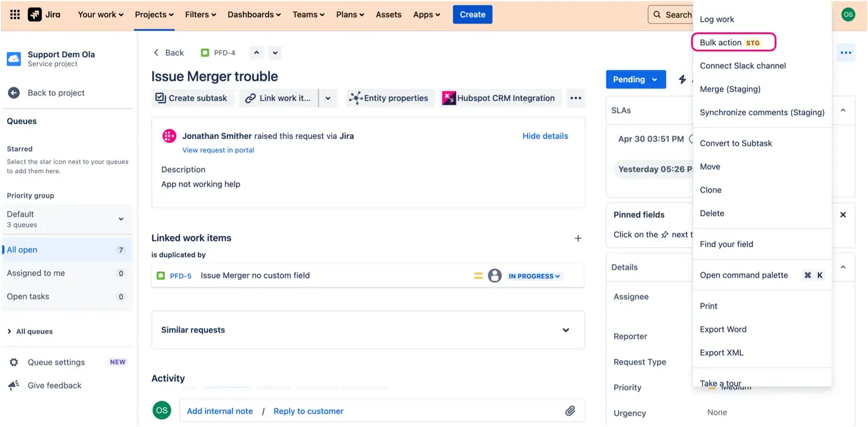Expand the Default priority group
Viewport: 868px width, 427px height.
[120, 219]
